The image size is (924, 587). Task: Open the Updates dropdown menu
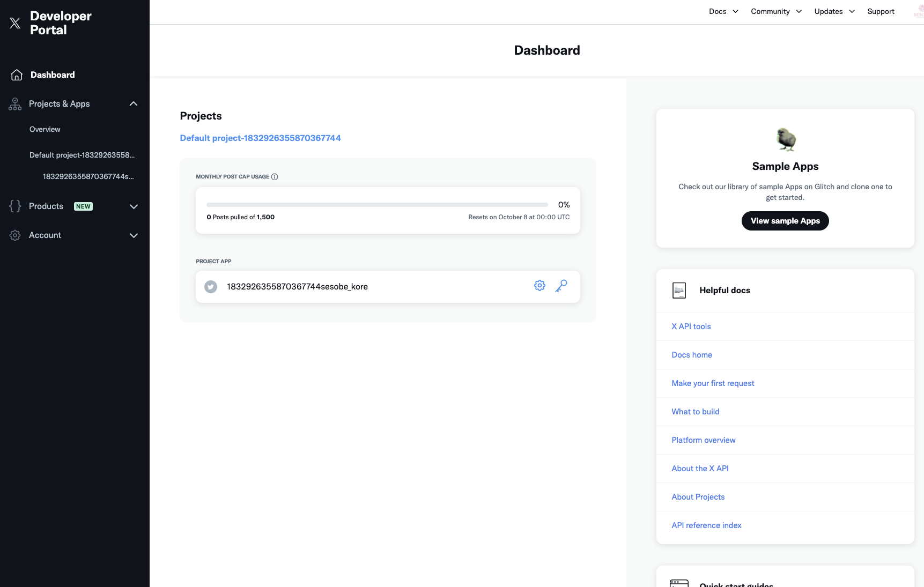(x=834, y=11)
